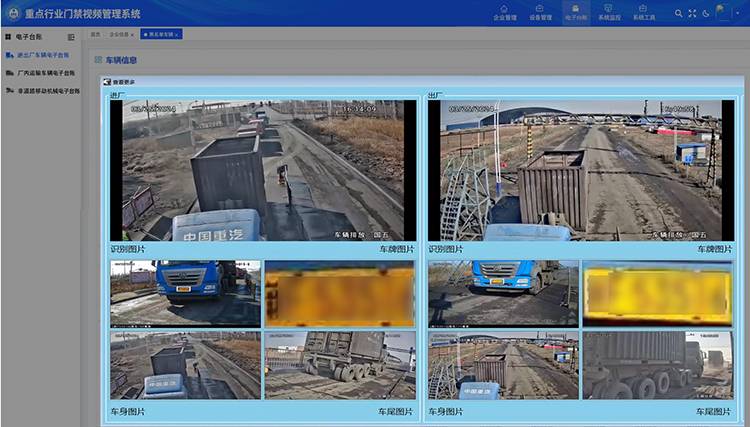The height and width of the screenshot is (427, 750).
Task: Close the 黑名单车辆 tab
Action: point(176,34)
